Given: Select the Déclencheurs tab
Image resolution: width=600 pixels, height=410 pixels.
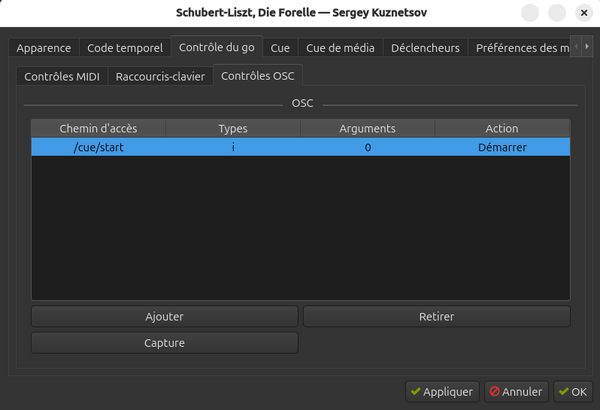Looking at the screenshot, I should pos(425,47).
